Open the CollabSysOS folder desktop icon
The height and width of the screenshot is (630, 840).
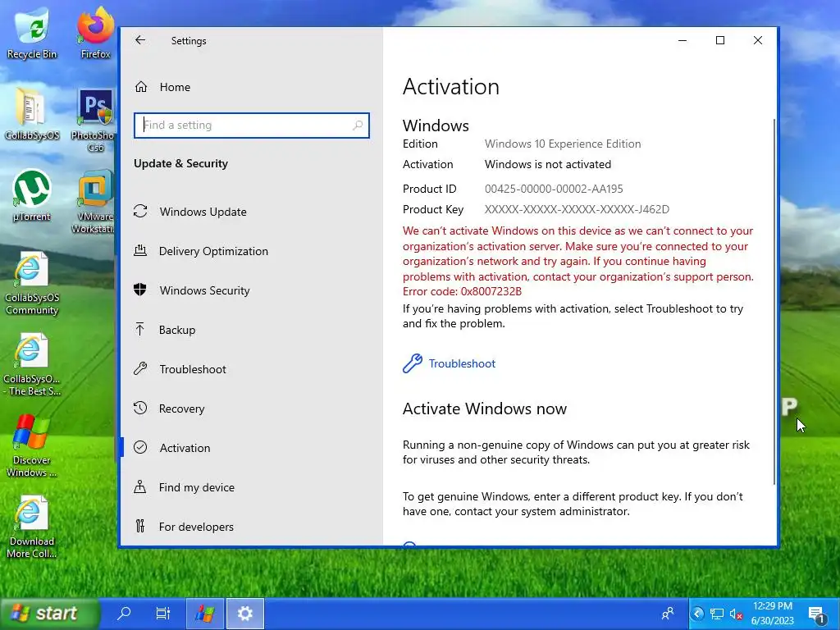pyautogui.click(x=32, y=115)
